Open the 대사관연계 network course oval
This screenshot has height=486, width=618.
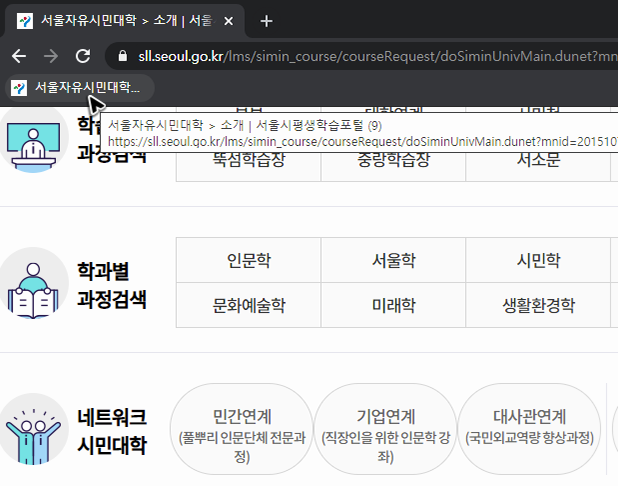click(x=529, y=429)
